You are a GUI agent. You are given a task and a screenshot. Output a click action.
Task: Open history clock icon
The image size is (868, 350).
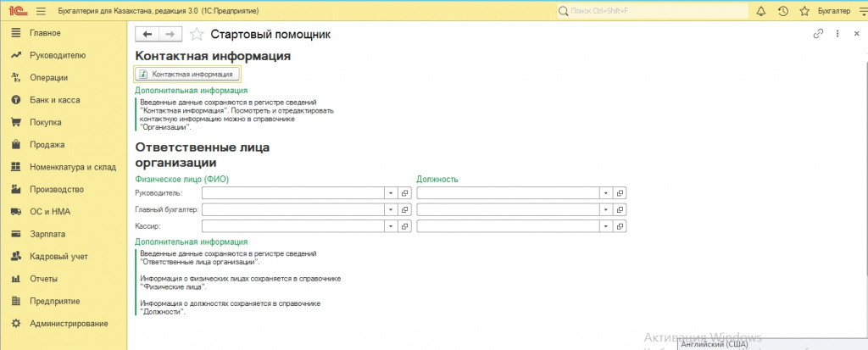tap(782, 11)
